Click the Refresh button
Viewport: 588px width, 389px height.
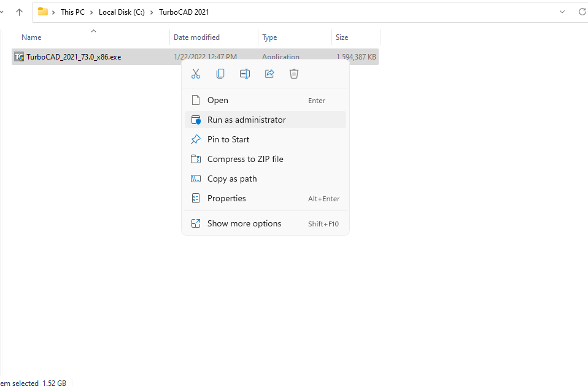point(582,12)
